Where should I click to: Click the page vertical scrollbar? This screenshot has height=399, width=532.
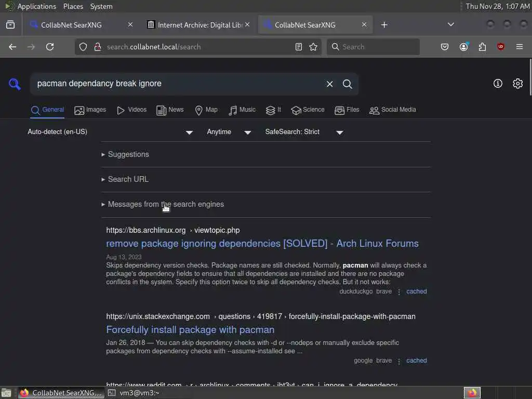click(530, 77)
